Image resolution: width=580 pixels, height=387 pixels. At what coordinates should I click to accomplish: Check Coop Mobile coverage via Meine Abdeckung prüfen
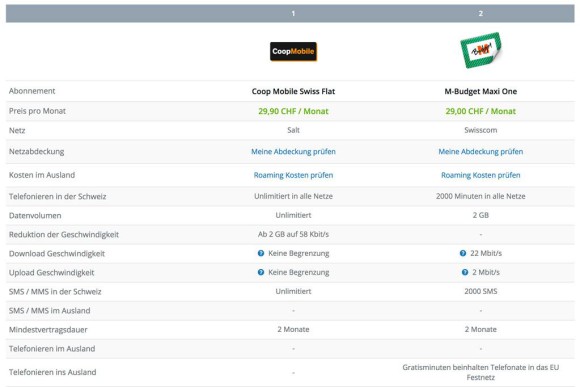293,152
